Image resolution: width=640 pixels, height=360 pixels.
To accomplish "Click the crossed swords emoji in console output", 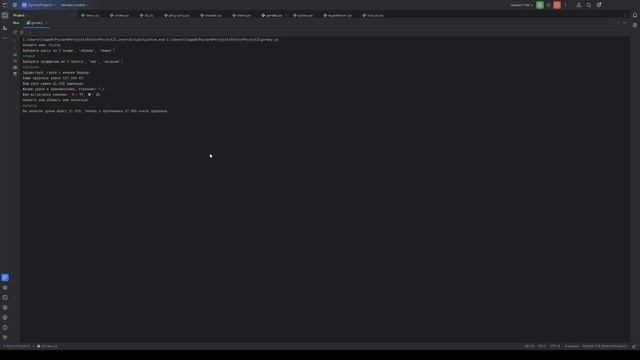I will pos(89,94).
